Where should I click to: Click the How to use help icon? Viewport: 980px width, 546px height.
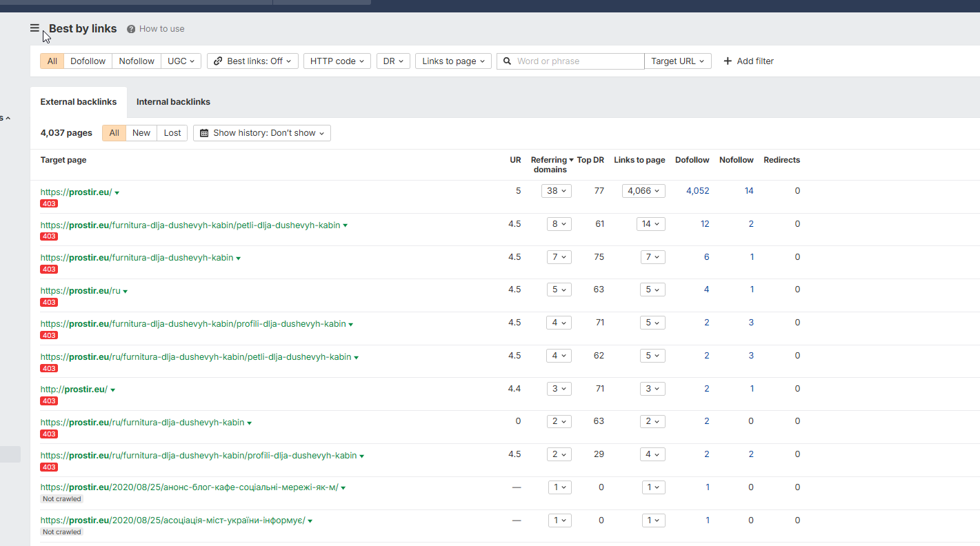pyautogui.click(x=131, y=29)
